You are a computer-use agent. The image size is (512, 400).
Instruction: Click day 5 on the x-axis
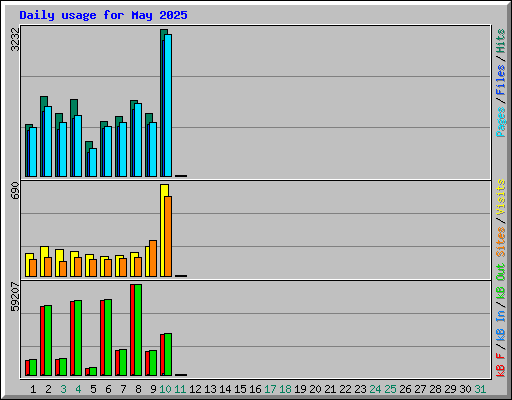tap(93, 389)
